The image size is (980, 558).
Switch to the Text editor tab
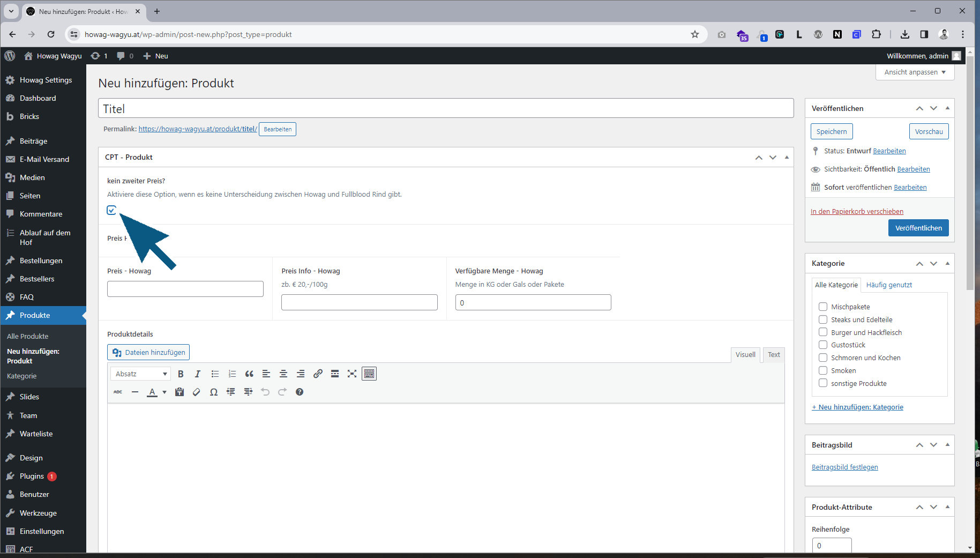pos(774,354)
